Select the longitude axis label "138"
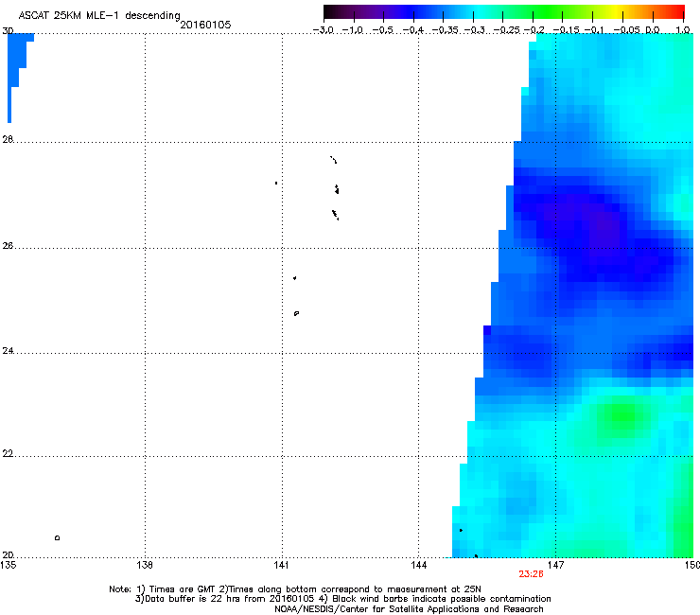This screenshot has width=700, height=615. [145, 565]
